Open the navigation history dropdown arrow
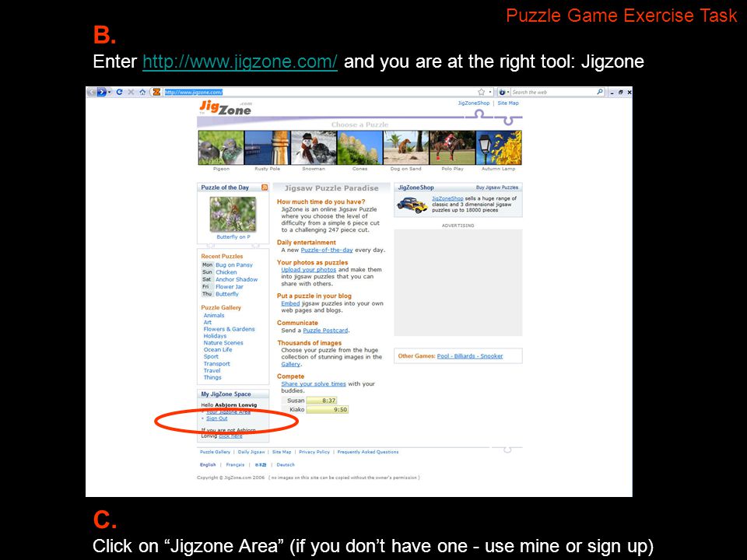This screenshot has height=560, width=747. tap(110, 92)
